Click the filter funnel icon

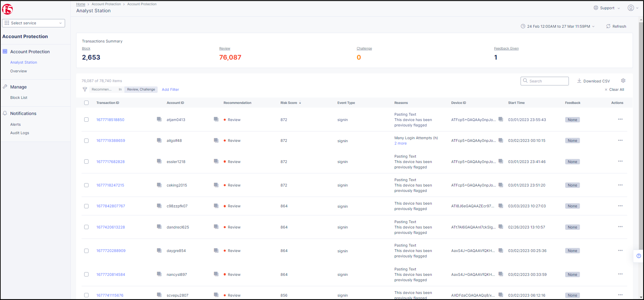point(85,89)
